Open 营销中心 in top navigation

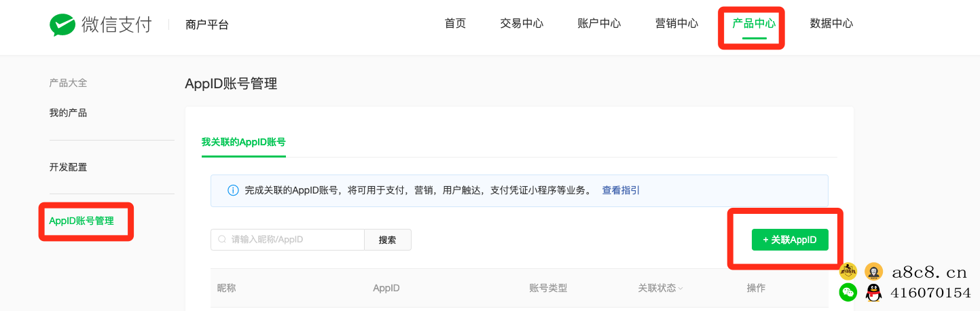coord(676,24)
